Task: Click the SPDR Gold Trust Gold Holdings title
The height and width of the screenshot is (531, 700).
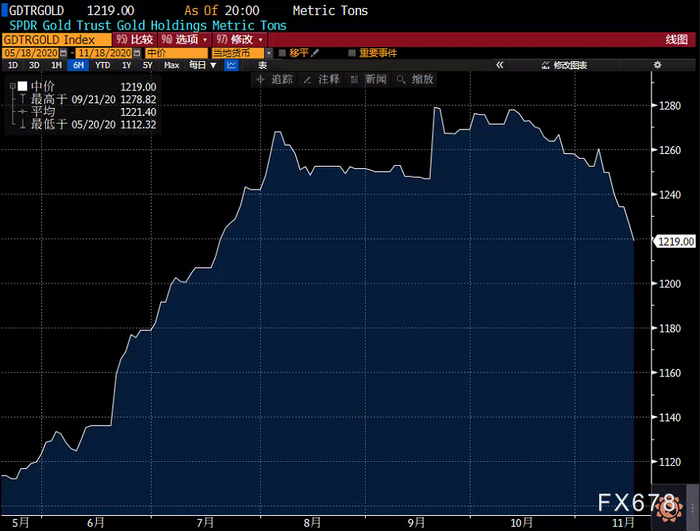Action: [x=148, y=25]
